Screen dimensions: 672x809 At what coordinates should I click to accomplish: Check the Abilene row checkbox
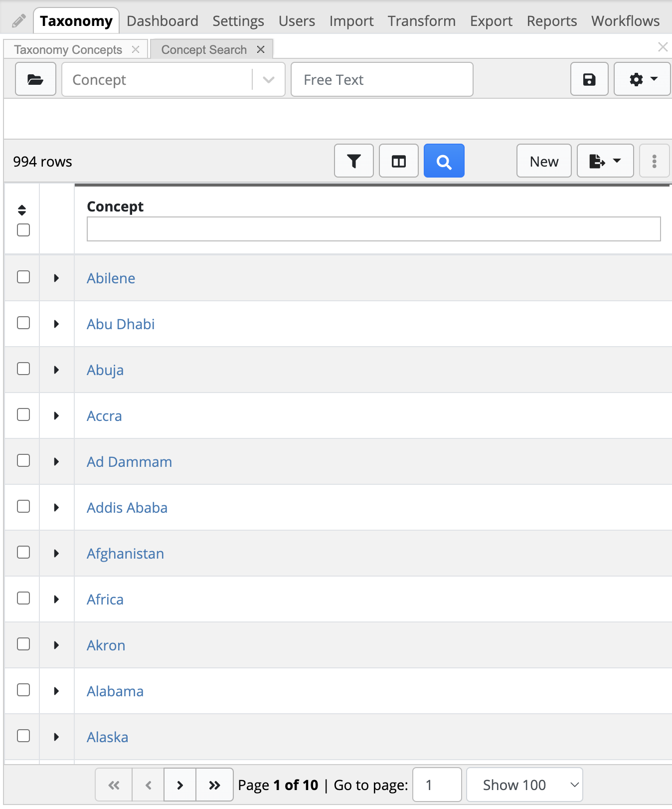pyautogui.click(x=23, y=277)
